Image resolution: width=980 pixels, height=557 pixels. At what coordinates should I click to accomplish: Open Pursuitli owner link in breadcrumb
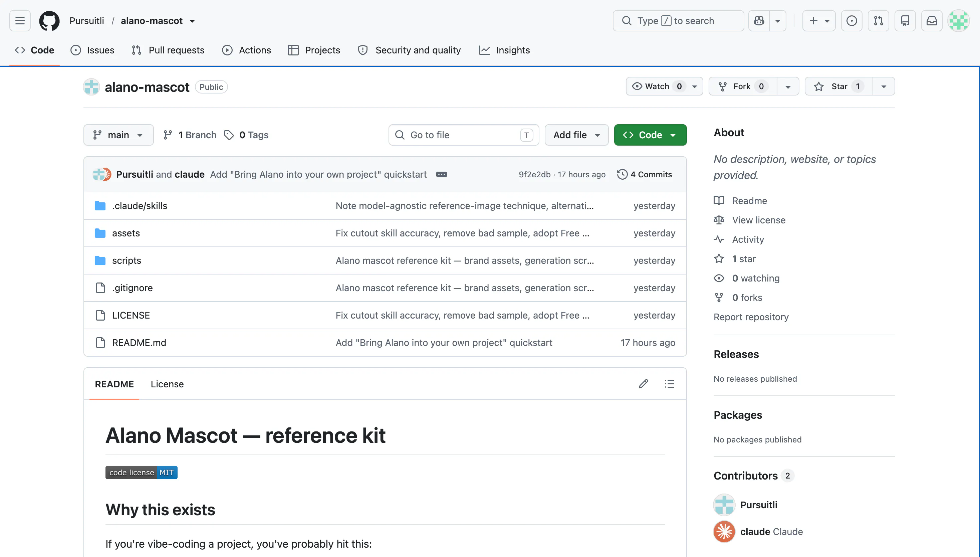point(86,21)
